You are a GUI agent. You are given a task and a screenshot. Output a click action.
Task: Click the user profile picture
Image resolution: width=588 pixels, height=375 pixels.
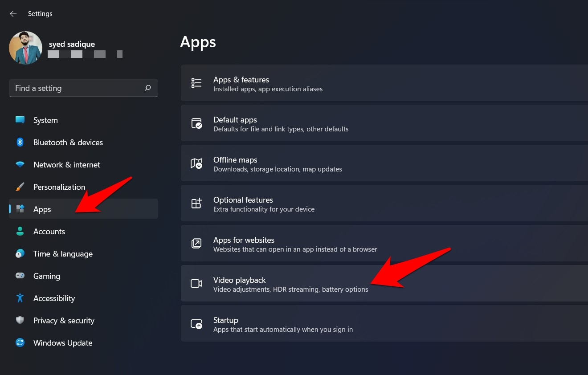pyautogui.click(x=25, y=48)
